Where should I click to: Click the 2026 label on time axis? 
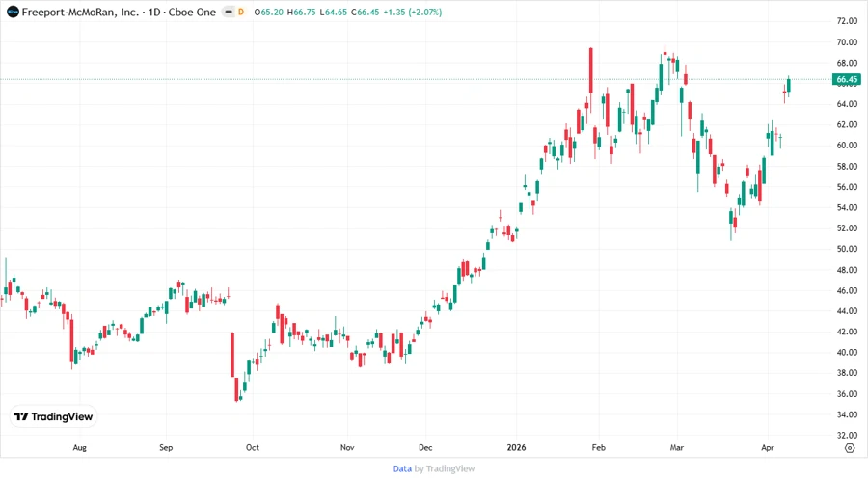(517, 447)
